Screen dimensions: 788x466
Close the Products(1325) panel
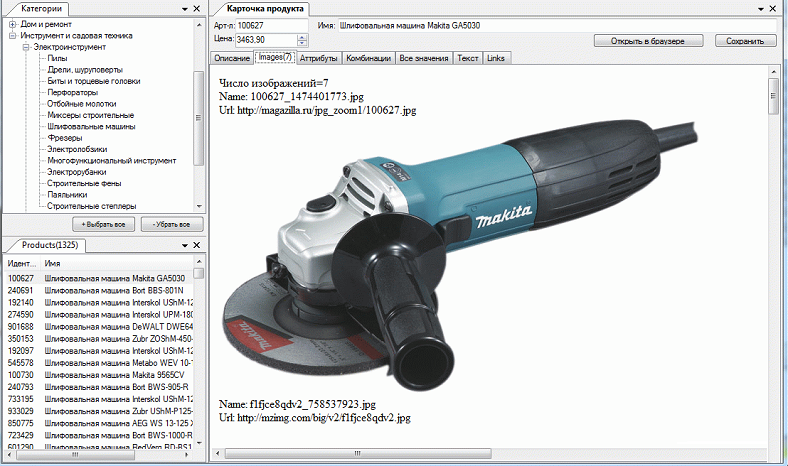pyautogui.click(x=196, y=245)
